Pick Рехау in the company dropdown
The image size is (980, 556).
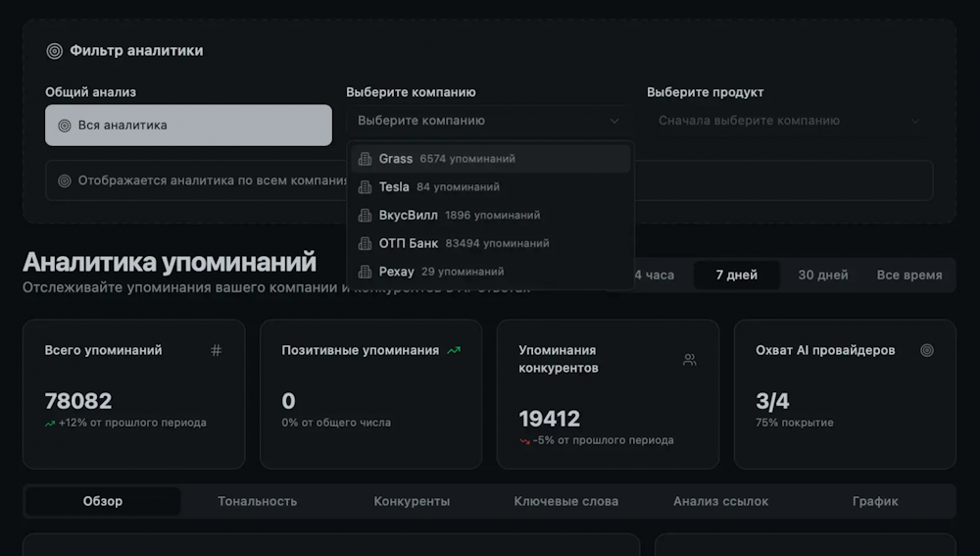[397, 272]
